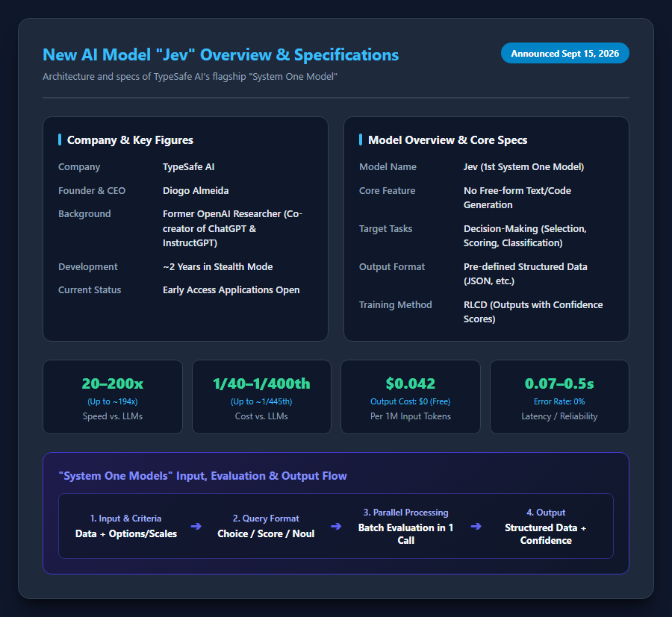Select the $0.042 input tokens card
This screenshot has height=617, width=672.
click(x=411, y=397)
